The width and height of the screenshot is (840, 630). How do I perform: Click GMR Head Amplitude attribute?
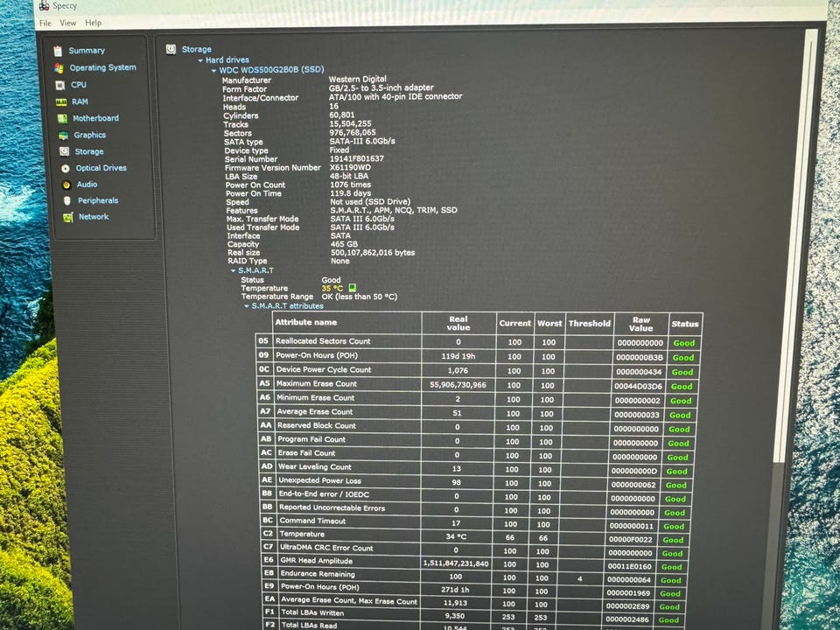point(317,560)
